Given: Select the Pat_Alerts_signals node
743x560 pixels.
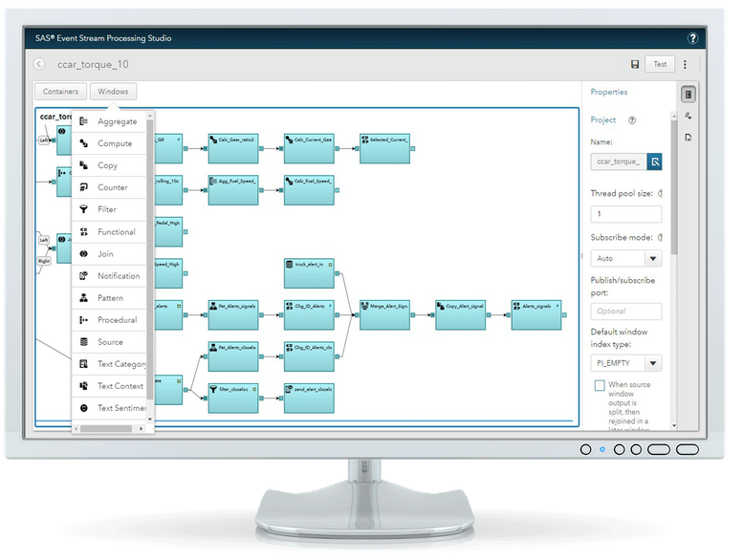Looking at the screenshot, I should point(233,315).
